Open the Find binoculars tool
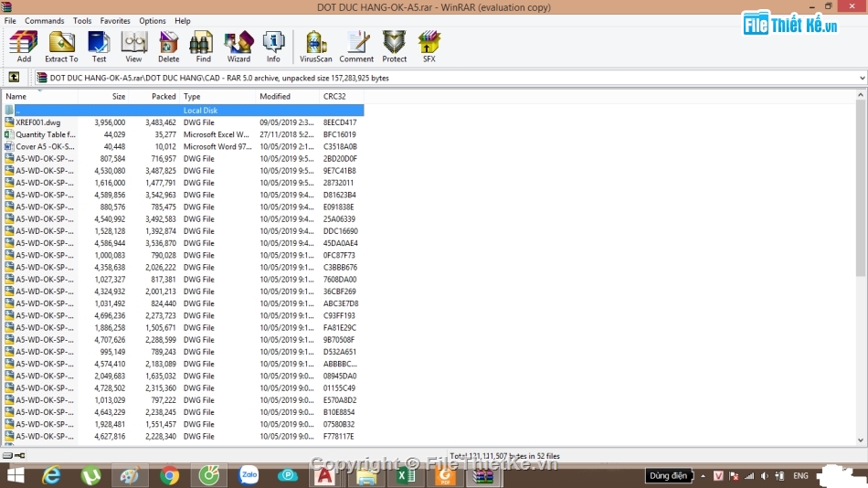868x488 pixels. [x=203, y=47]
